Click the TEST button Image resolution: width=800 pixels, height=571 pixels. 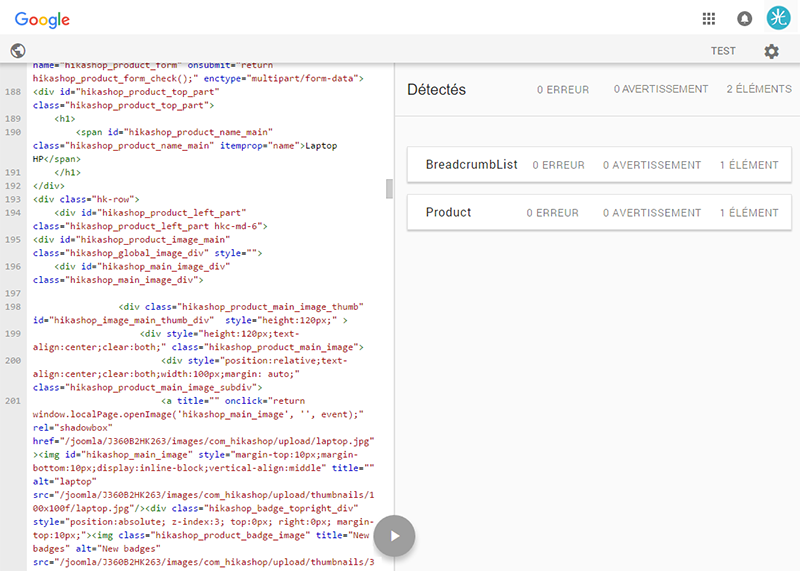[x=723, y=51]
